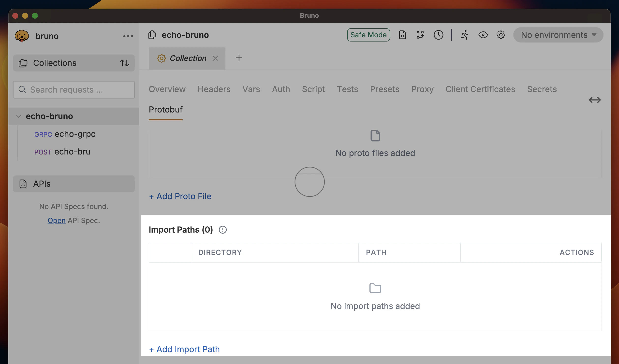Open the bruno workspace options menu
Viewport: 619px width, 364px height.
(128, 36)
